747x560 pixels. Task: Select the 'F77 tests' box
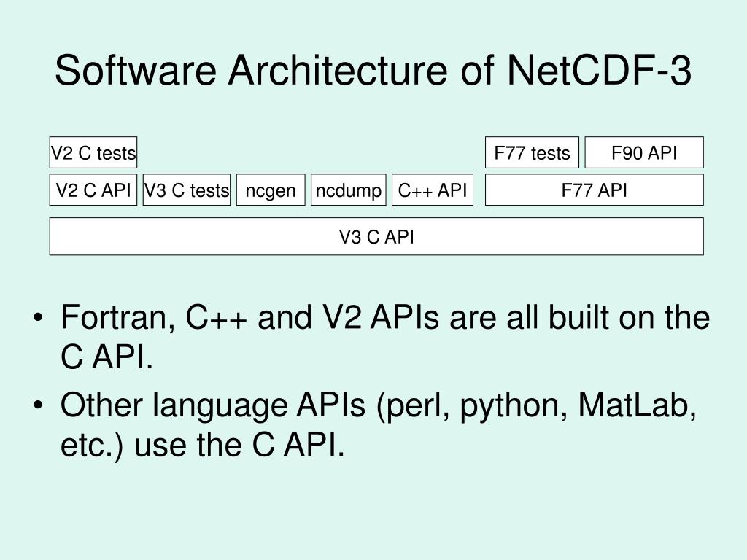532,152
